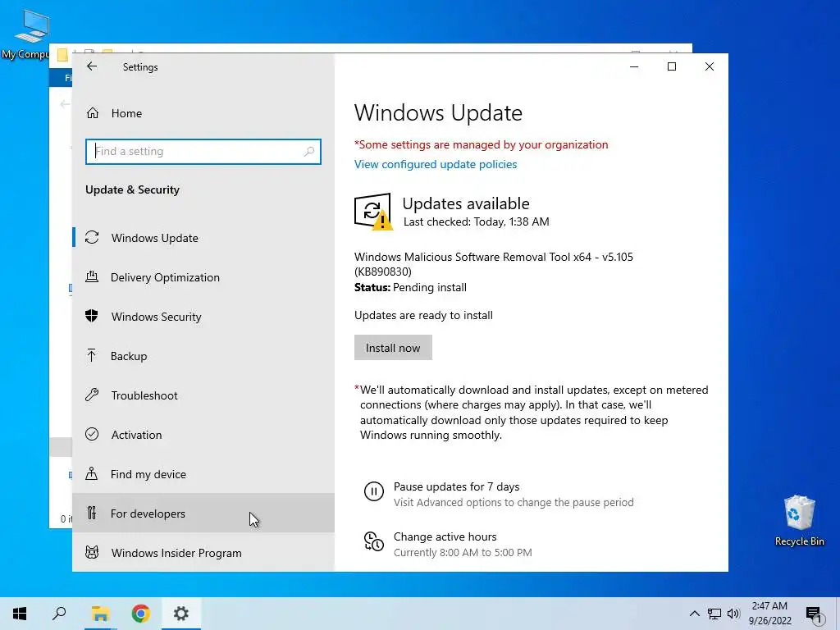Launch Google Chrome from the taskbar
This screenshot has height=630, width=840.
point(141,614)
